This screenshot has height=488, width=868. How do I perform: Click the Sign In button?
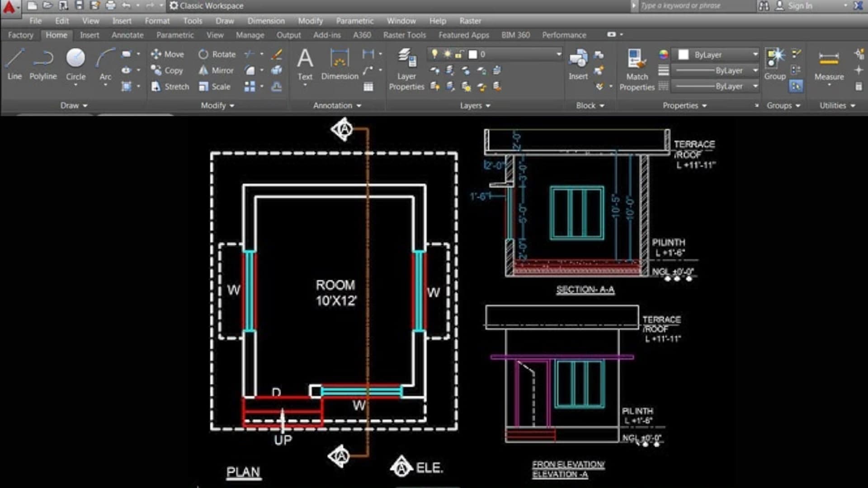(x=800, y=6)
